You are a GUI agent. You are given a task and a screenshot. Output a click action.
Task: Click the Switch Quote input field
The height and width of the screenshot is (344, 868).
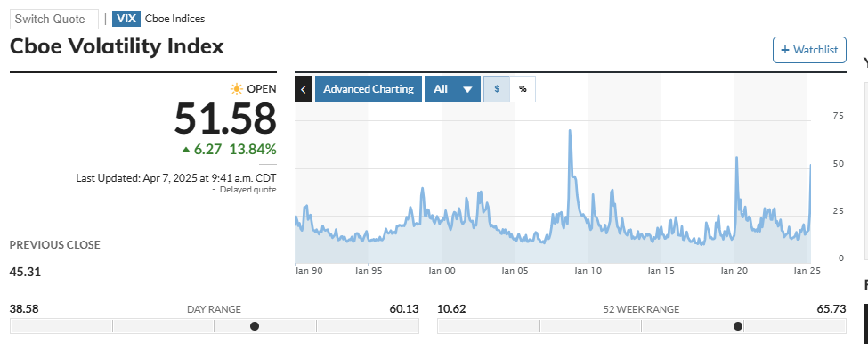point(53,19)
